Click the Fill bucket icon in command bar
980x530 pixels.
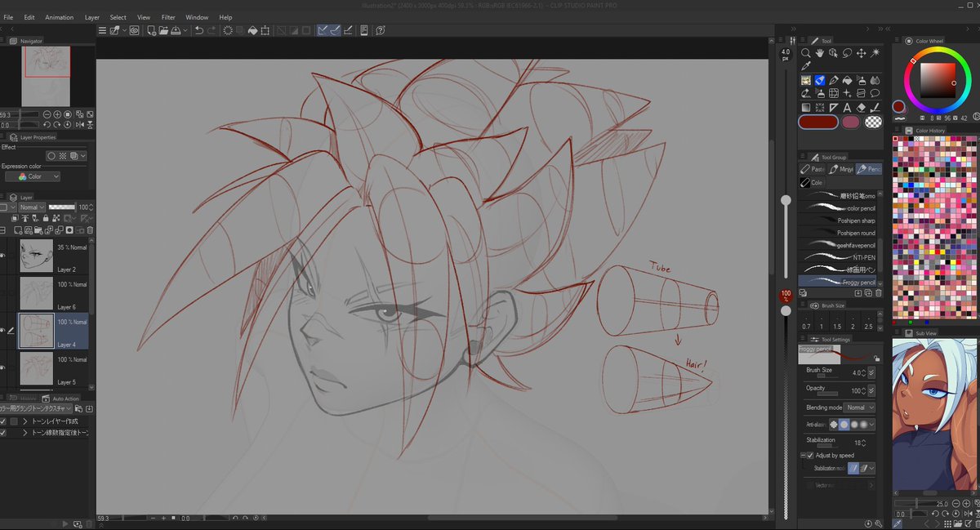[x=252, y=30]
